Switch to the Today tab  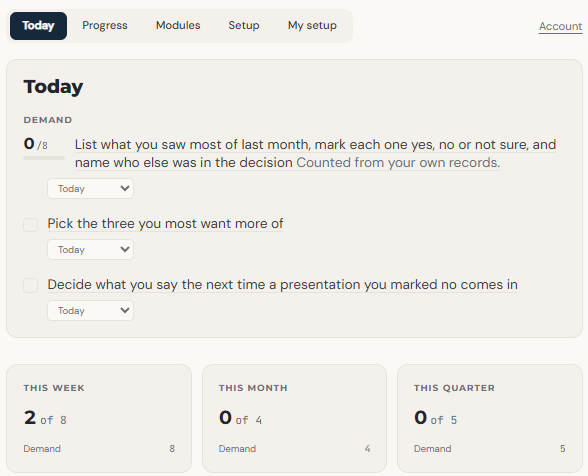[38, 26]
